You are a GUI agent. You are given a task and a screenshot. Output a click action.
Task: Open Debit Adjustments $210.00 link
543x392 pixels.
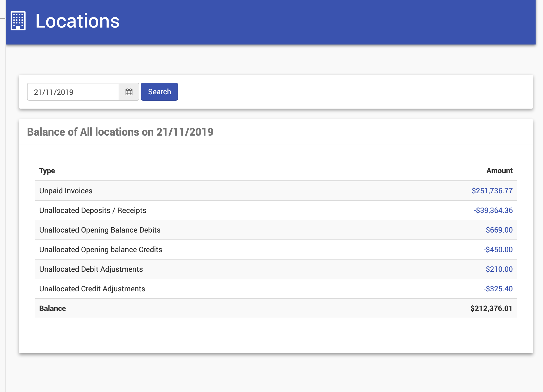pyautogui.click(x=499, y=269)
